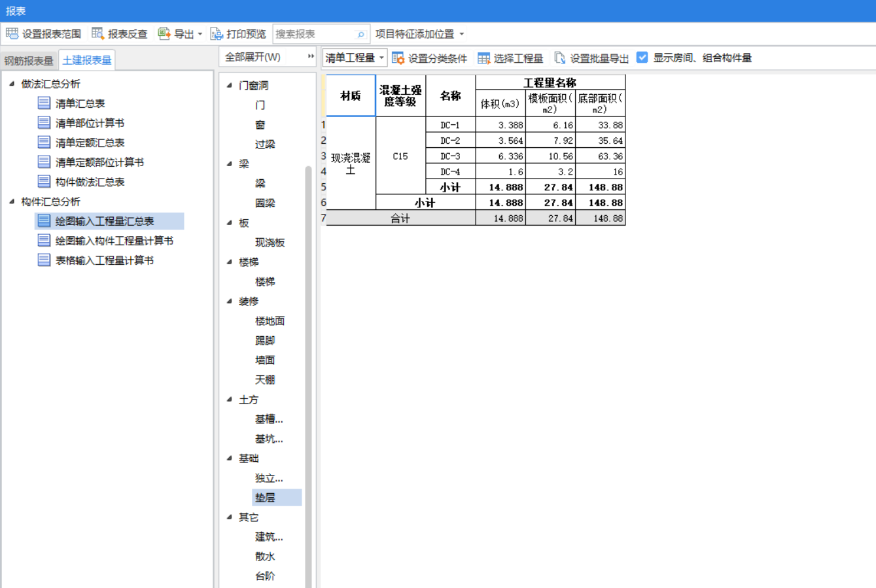Click the 绘图输入工程量汇总表 report icon

tap(44, 220)
